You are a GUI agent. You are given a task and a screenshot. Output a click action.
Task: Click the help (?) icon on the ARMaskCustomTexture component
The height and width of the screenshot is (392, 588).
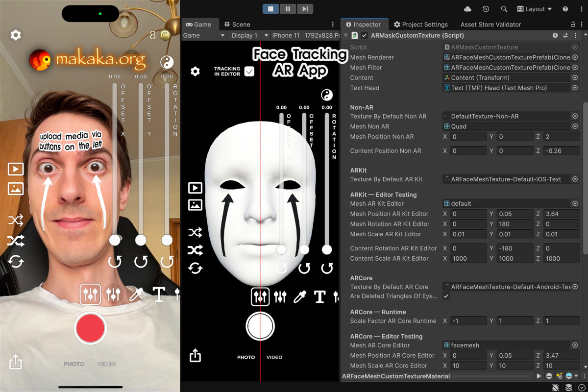pyautogui.click(x=554, y=35)
